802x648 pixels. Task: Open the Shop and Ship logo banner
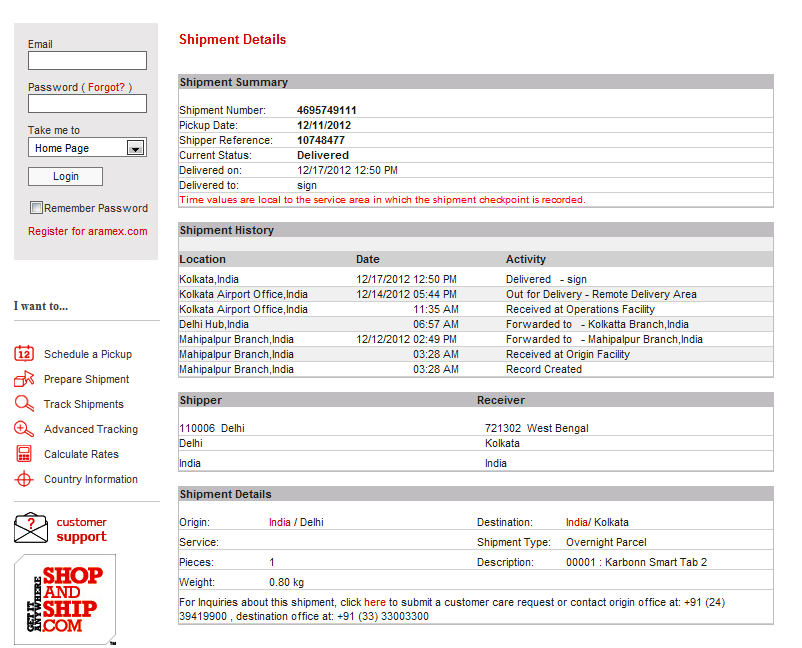[65, 599]
